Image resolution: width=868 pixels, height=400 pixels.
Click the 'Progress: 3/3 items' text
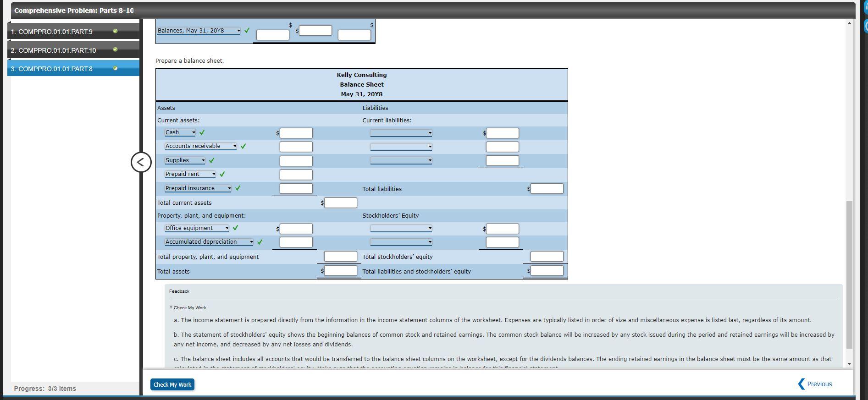point(45,389)
